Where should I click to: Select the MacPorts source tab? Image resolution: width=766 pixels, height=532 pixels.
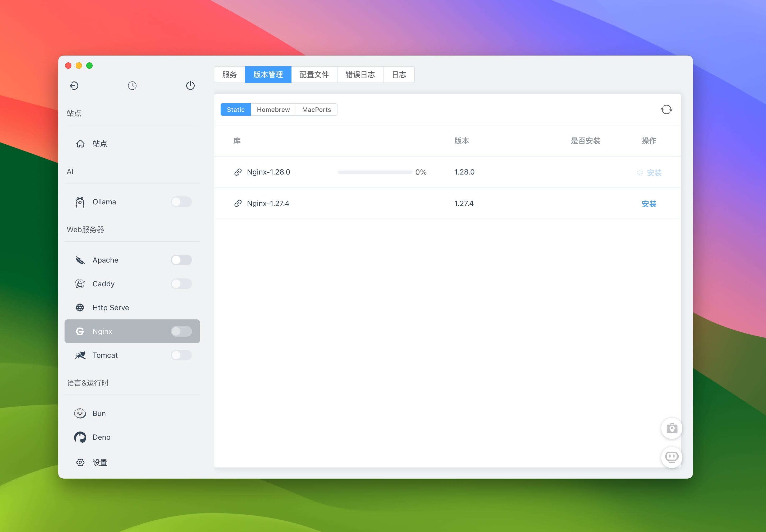pyautogui.click(x=316, y=110)
